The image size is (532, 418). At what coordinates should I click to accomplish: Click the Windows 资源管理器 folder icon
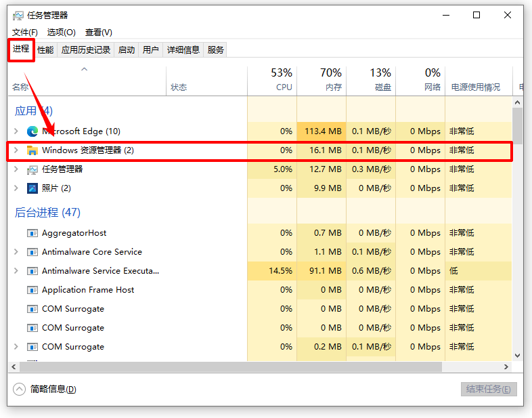pos(32,150)
